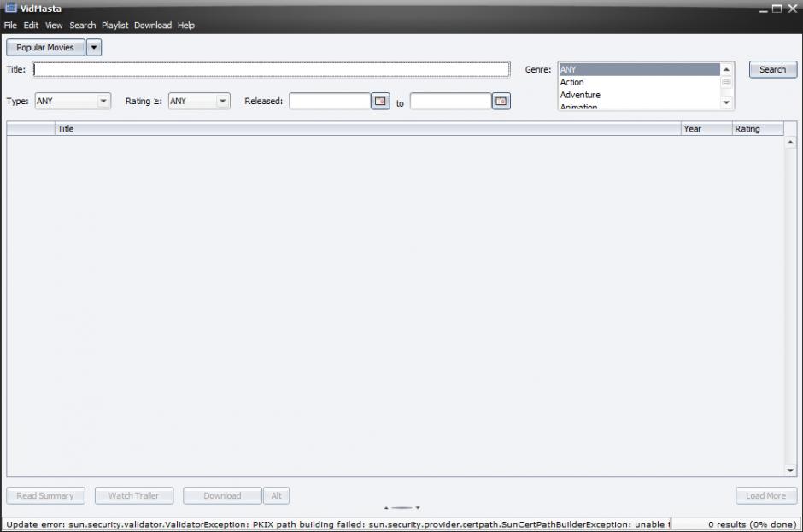This screenshot has width=803, height=532.
Task: Open the Playlist menu
Action: [114, 25]
